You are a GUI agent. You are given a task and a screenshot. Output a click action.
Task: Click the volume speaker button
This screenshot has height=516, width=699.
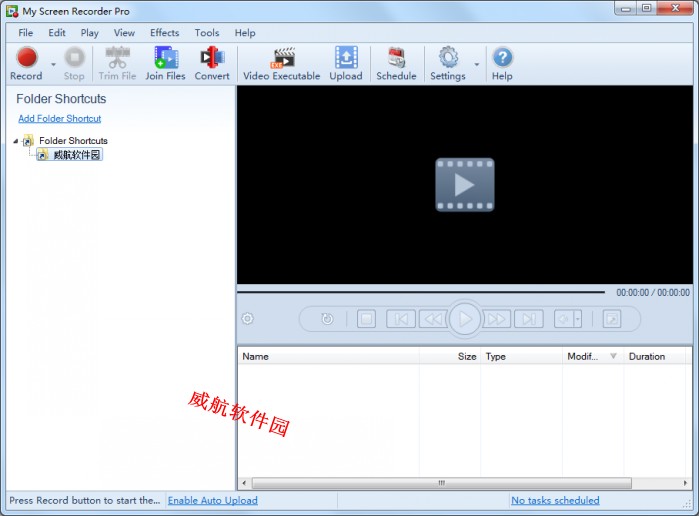564,318
